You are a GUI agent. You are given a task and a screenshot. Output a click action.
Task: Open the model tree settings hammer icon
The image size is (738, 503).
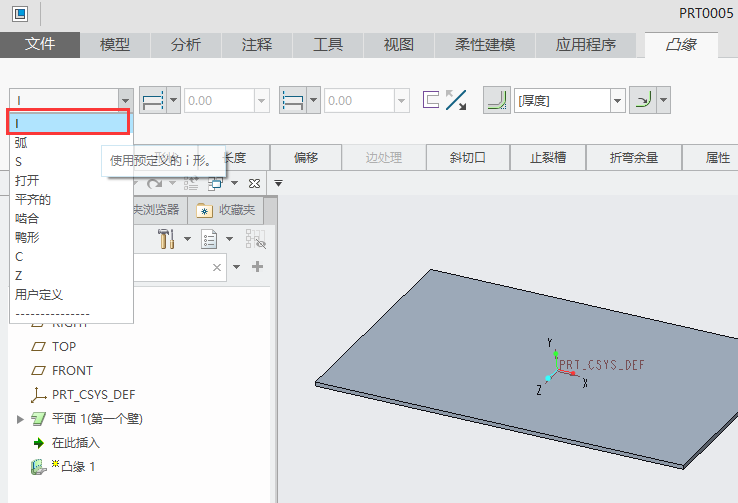[166, 239]
